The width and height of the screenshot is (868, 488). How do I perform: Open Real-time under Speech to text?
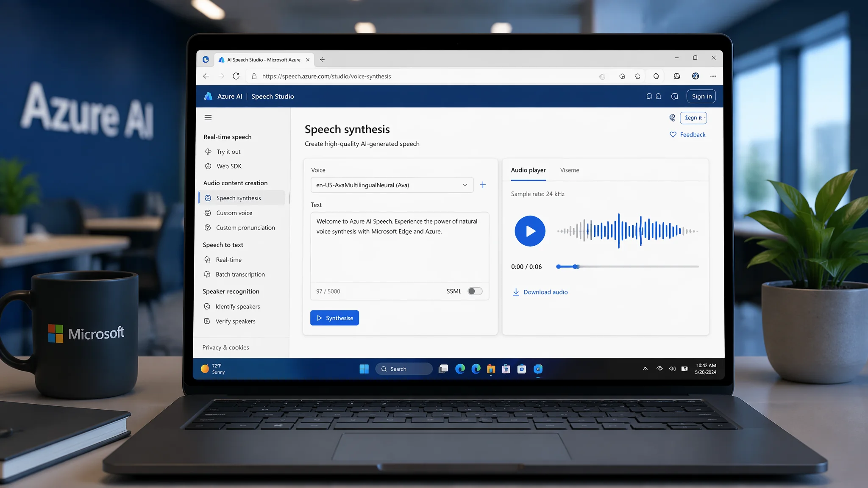(228, 260)
